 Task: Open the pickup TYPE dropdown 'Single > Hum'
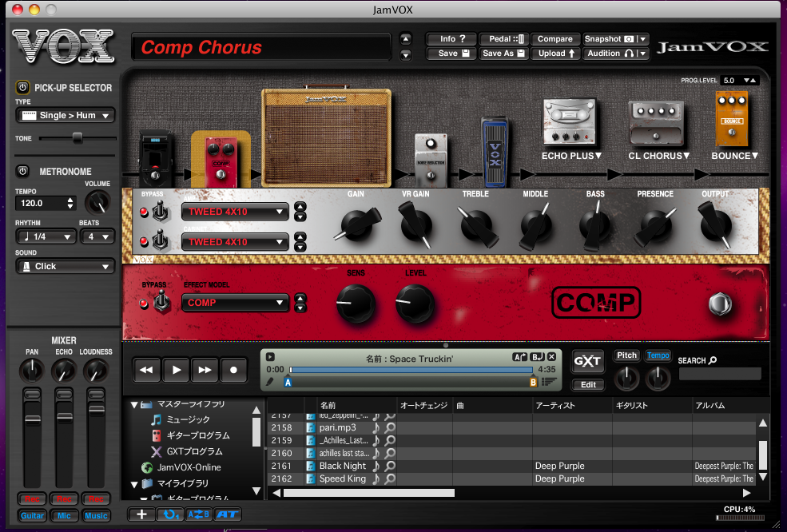(x=66, y=116)
